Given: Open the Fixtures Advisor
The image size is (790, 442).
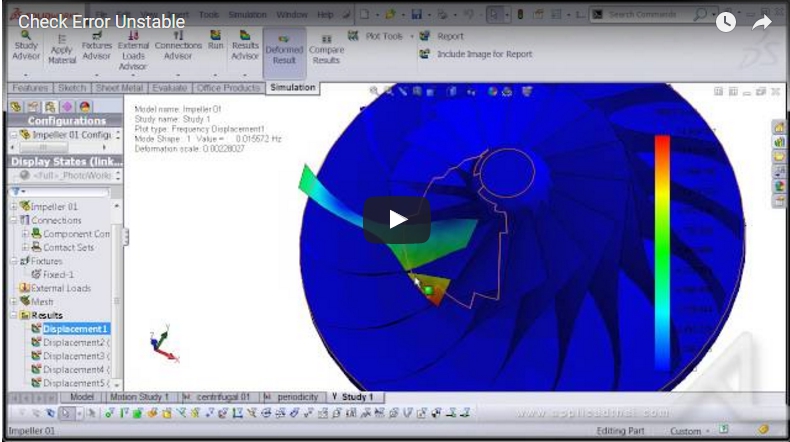Looking at the screenshot, I should pyautogui.click(x=96, y=46).
